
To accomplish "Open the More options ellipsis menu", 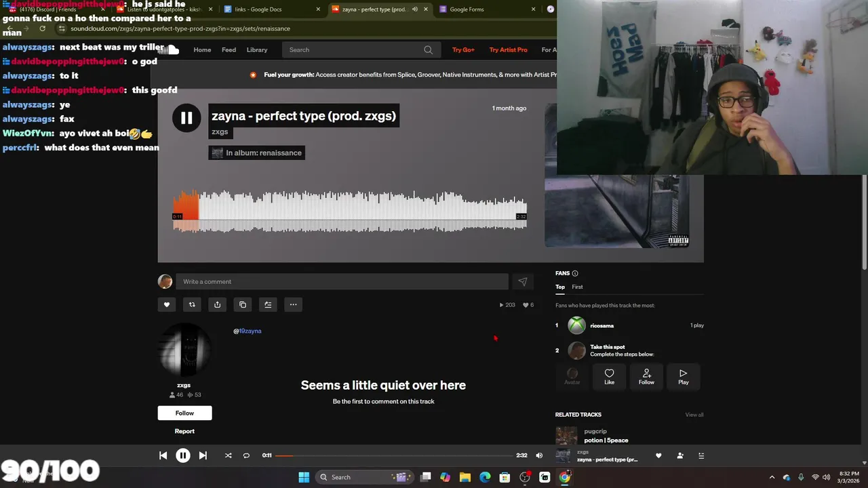I will [294, 304].
